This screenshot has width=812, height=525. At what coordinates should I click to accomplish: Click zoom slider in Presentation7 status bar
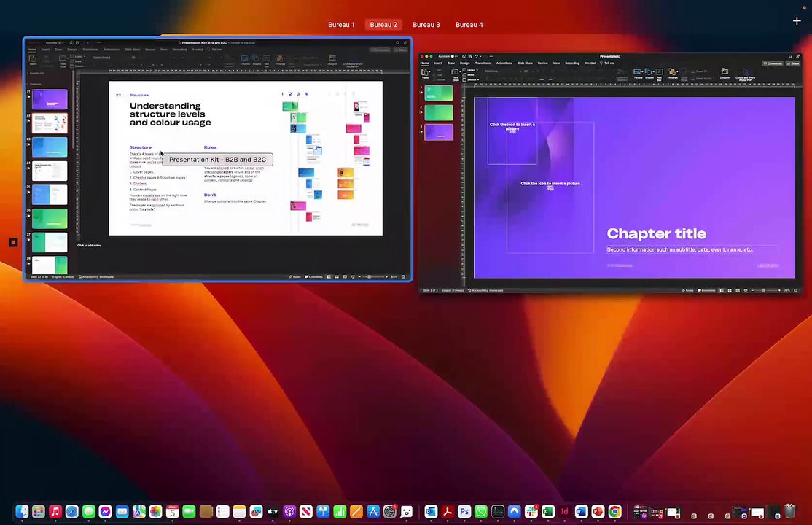tap(766, 290)
